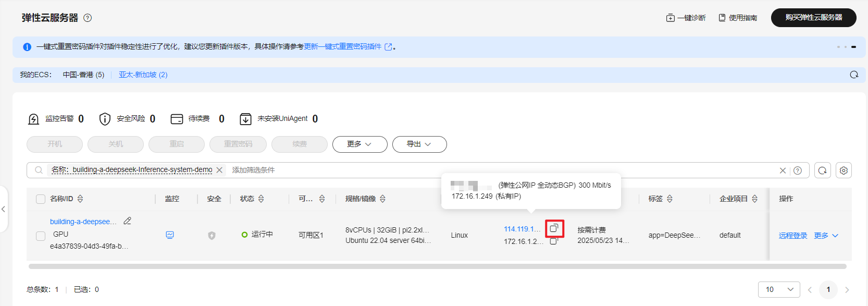Click the 安全风险 shield icon
The height and width of the screenshot is (306, 868).
[x=105, y=119]
